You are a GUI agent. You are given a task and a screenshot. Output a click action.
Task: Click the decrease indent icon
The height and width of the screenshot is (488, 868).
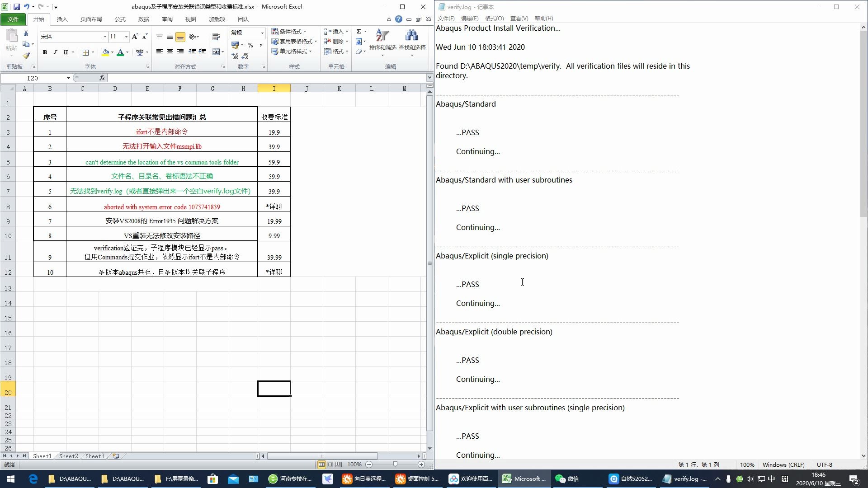192,52
